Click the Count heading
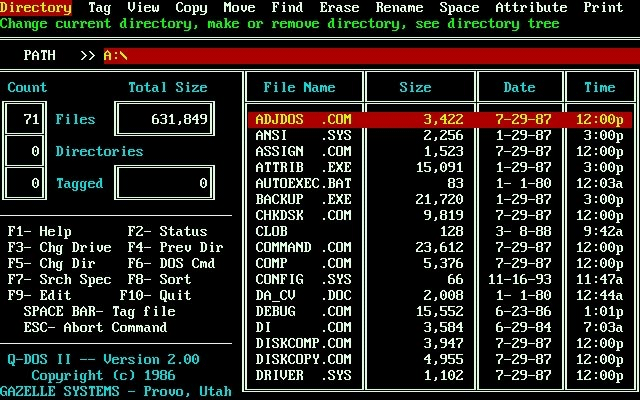The width and height of the screenshot is (640, 400). pyautogui.click(x=27, y=87)
